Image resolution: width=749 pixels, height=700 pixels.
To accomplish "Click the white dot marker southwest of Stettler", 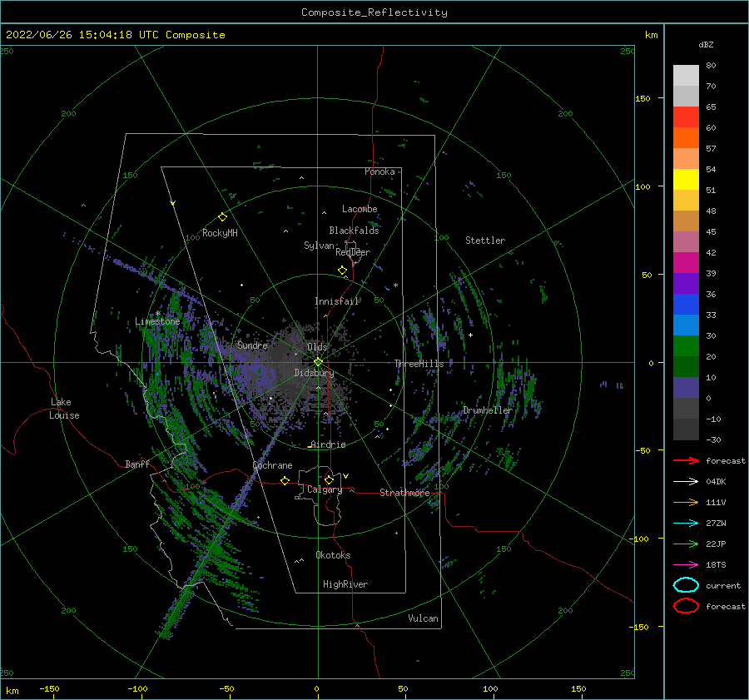I will 470,335.
